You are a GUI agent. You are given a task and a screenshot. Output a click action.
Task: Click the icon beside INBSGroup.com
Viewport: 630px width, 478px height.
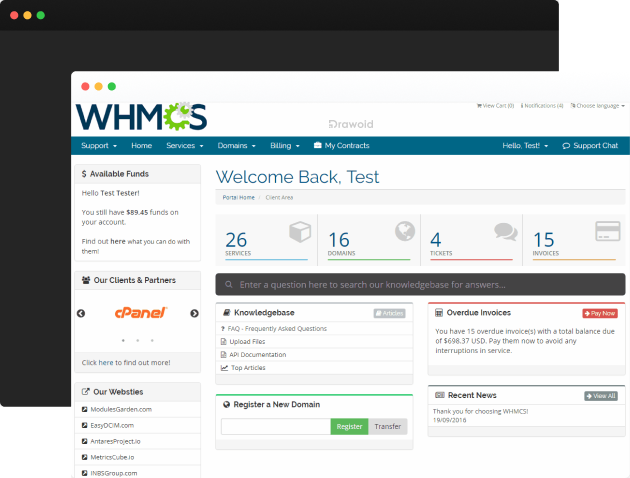coord(84,473)
